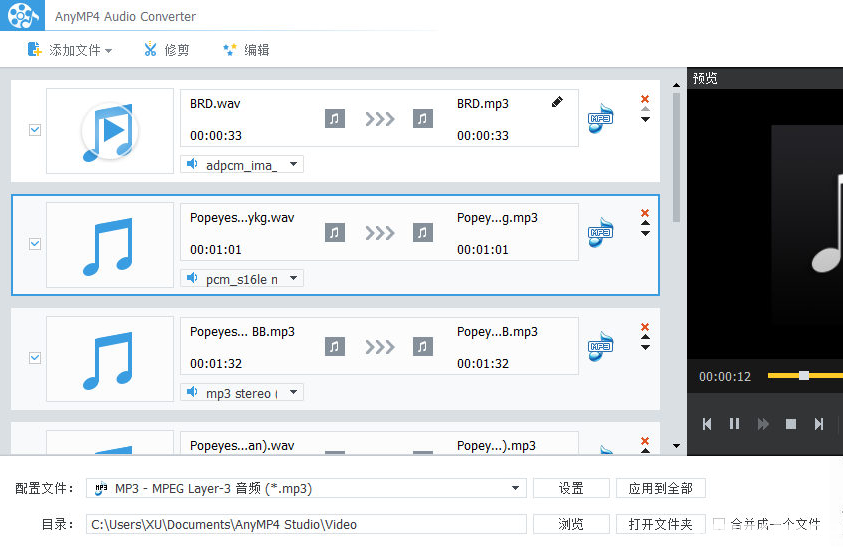The height and width of the screenshot is (558, 843).
Task: Click the output name Popey...g.mp3
Action: click(x=497, y=218)
